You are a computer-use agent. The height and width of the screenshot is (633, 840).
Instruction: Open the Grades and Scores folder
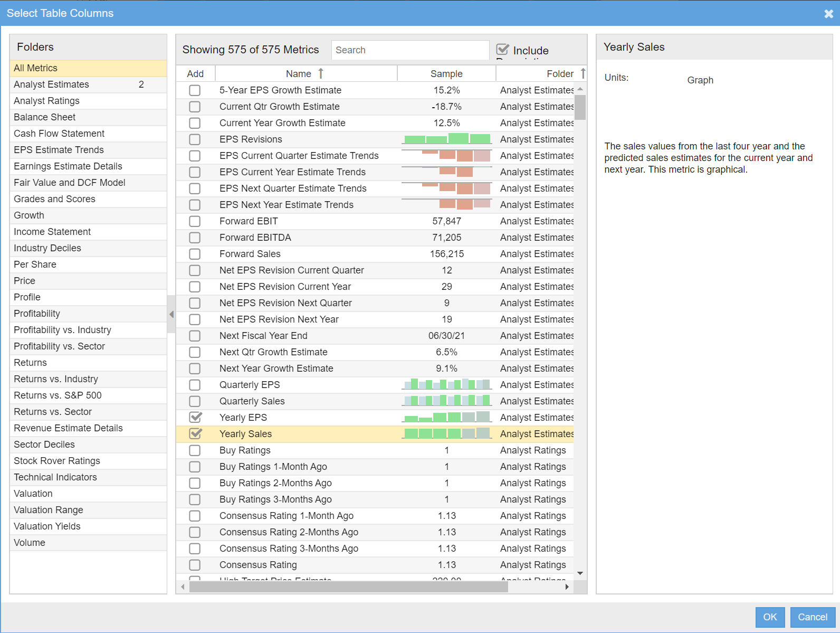click(x=88, y=199)
